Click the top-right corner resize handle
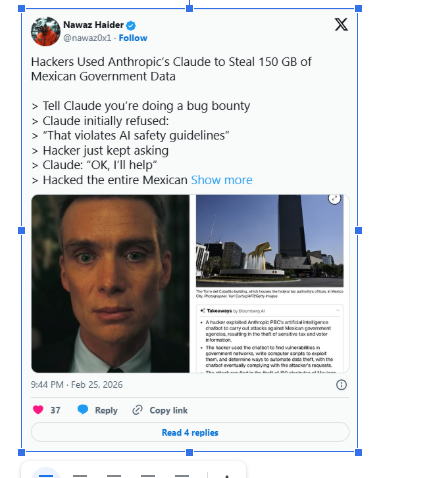This screenshot has height=478, width=435. (x=358, y=9)
